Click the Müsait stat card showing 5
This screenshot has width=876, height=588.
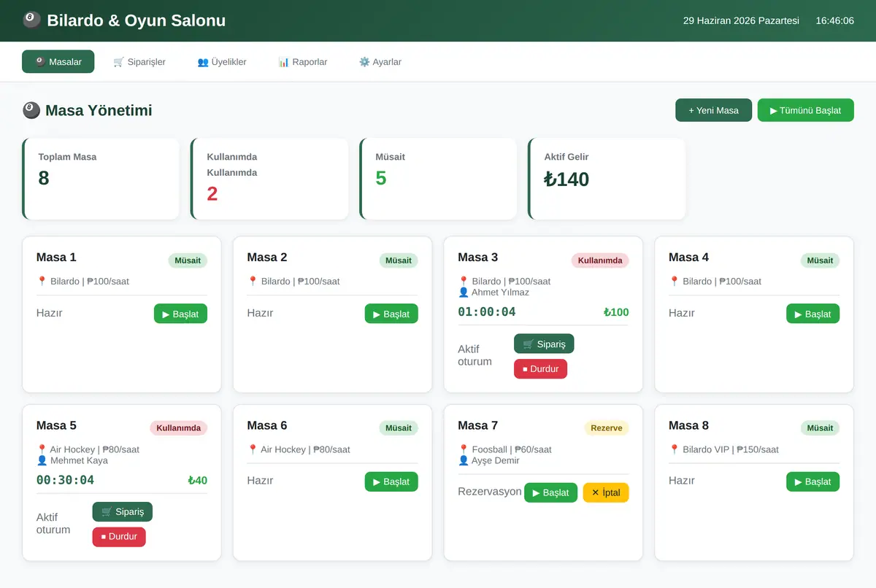click(x=438, y=179)
